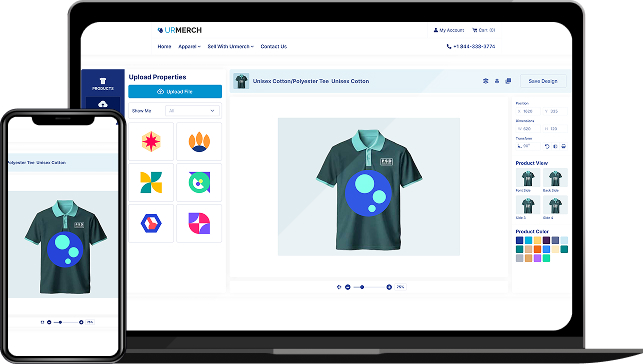
Task: Open the Cart link in the header
Action: [x=483, y=30]
